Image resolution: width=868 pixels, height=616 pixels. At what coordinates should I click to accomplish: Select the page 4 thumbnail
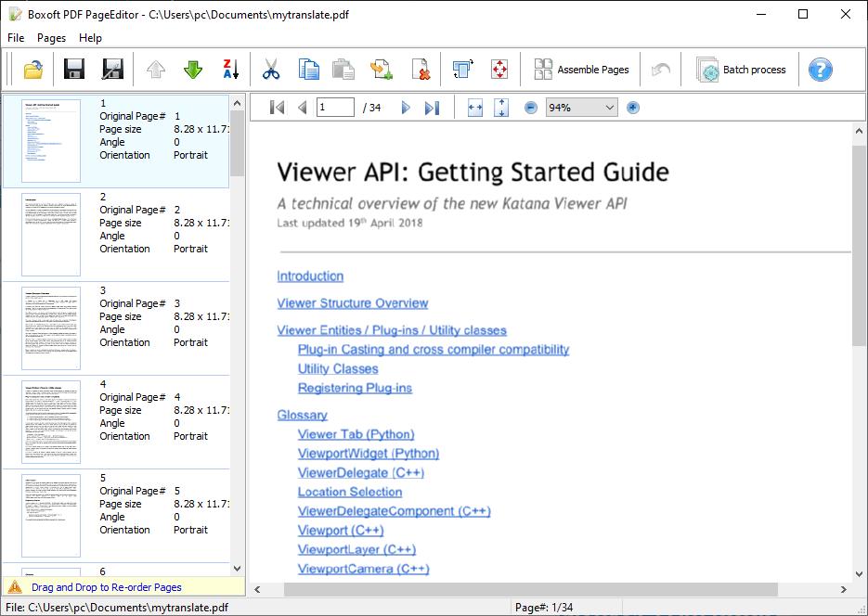(51, 422)
